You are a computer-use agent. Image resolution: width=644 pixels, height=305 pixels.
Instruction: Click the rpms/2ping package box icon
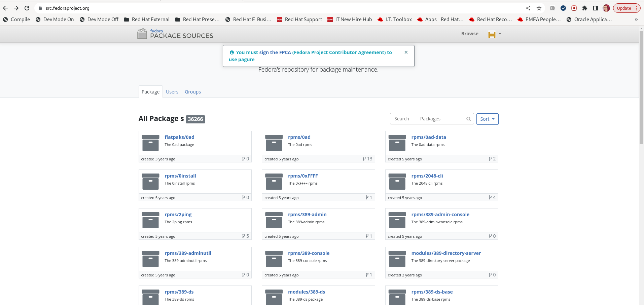(150, 220)
